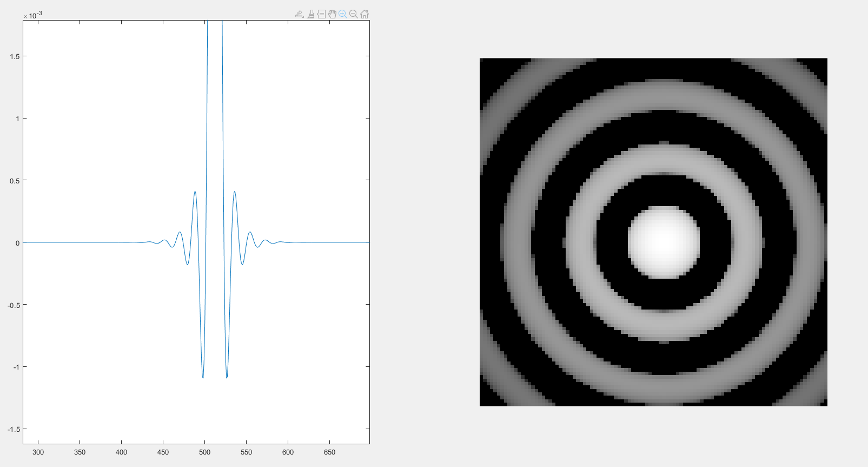Click the x-axis tick label 500
868x467 pixels.
204,452
